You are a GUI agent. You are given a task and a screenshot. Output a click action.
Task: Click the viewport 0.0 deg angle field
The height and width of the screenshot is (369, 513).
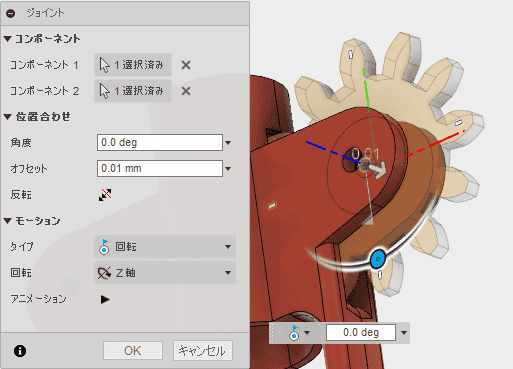pyautogui.click(x=361, y=332)
